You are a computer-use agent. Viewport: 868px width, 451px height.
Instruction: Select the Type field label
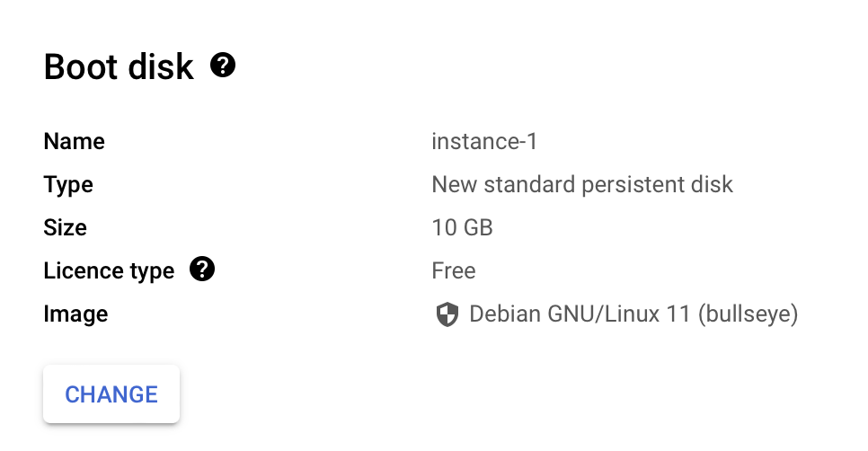coord(68,185)
